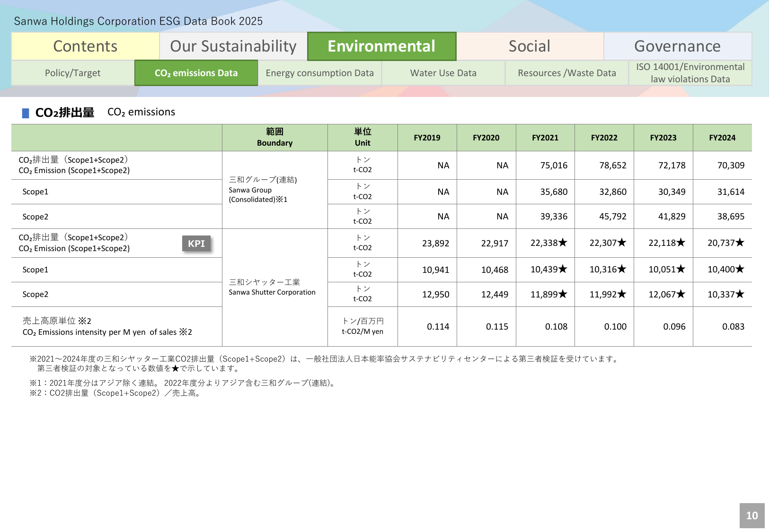Screen dimensions: 769x532
Task: Click the value 70,309
Action: [731, 166]
